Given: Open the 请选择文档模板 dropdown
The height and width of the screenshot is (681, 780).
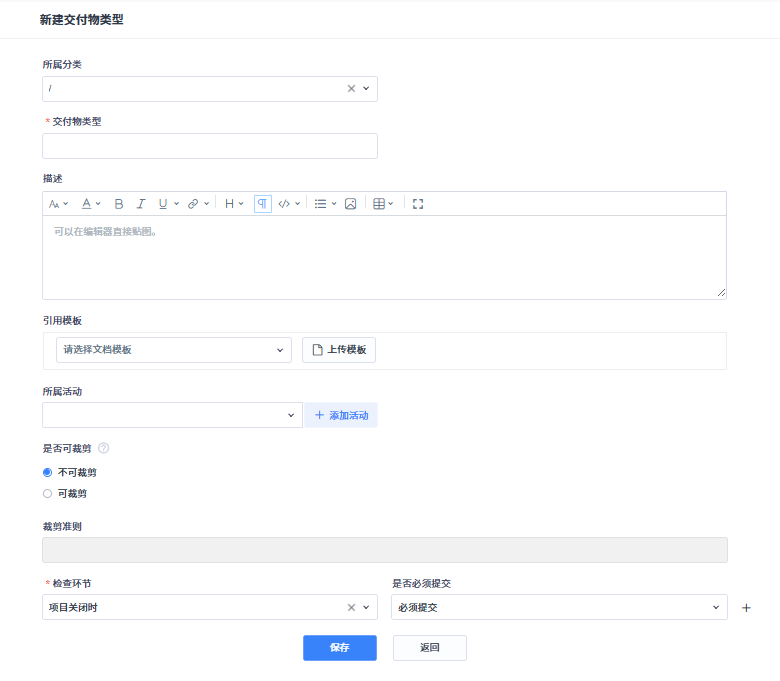Looking at the screenshot, I should (173, 350).
